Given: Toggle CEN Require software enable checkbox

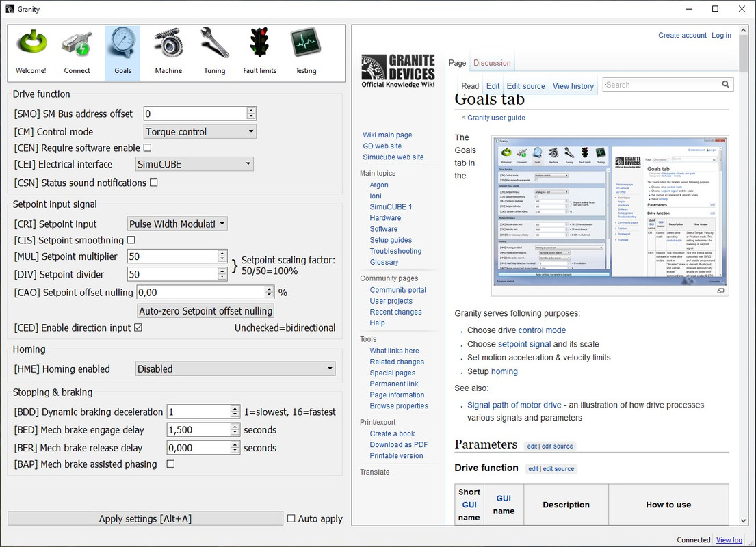Looking at the screenshot, I should click(148, 148).
